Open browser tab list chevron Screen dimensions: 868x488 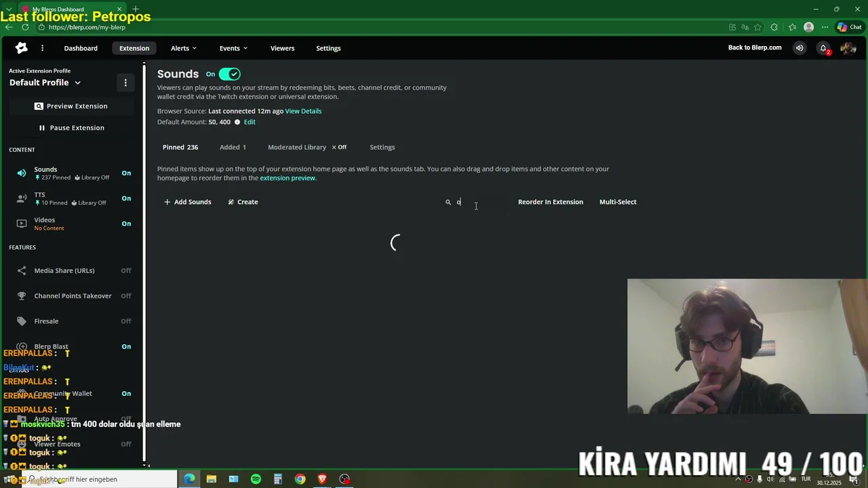(9, 9)
